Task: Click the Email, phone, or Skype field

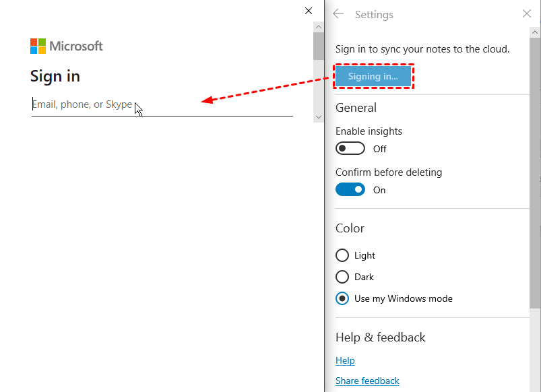Action: tap(162, 105)
